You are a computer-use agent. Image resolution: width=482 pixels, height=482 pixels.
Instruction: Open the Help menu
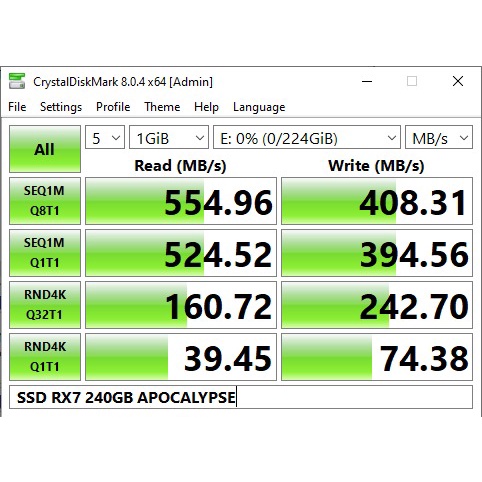pos(206,107)
